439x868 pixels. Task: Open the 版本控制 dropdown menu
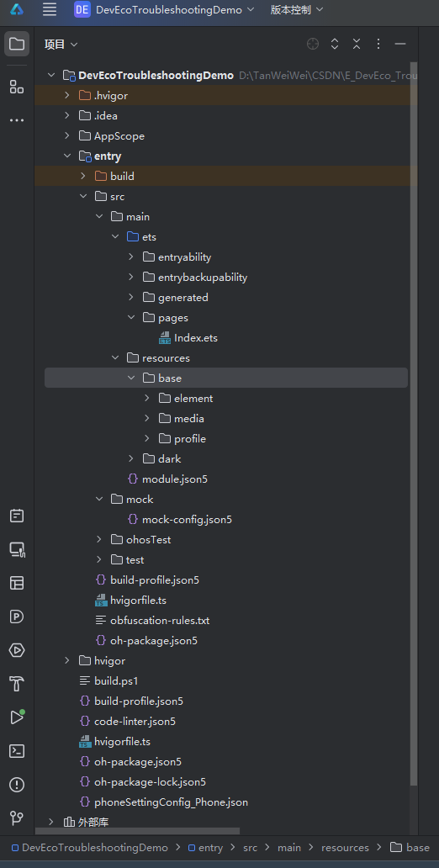click(297, 9)
